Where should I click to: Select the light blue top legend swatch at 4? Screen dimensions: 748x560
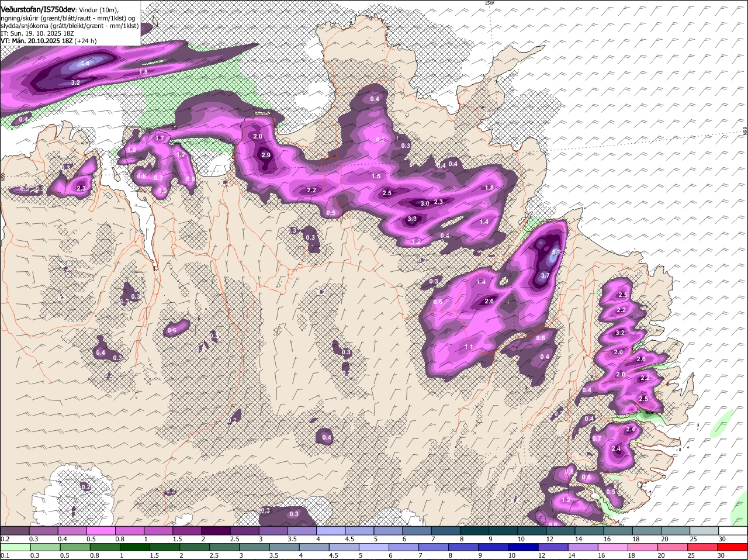pyautogui.click(x=330, y=530)
